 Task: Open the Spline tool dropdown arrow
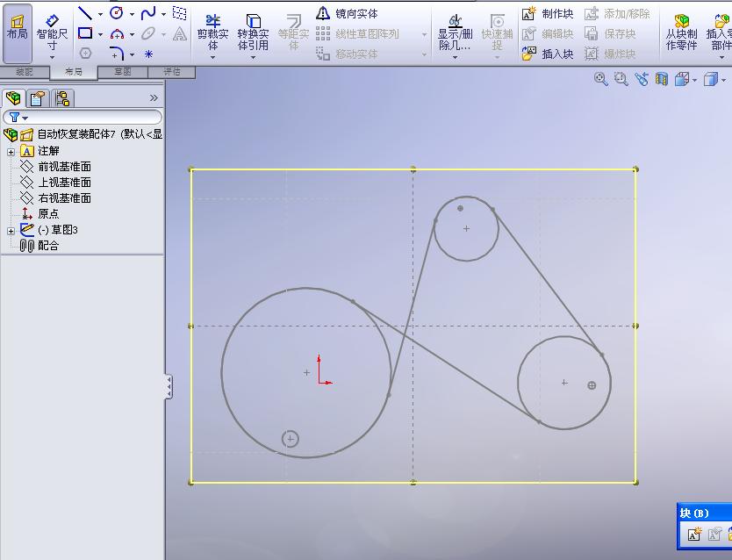[x=163, y=14]
